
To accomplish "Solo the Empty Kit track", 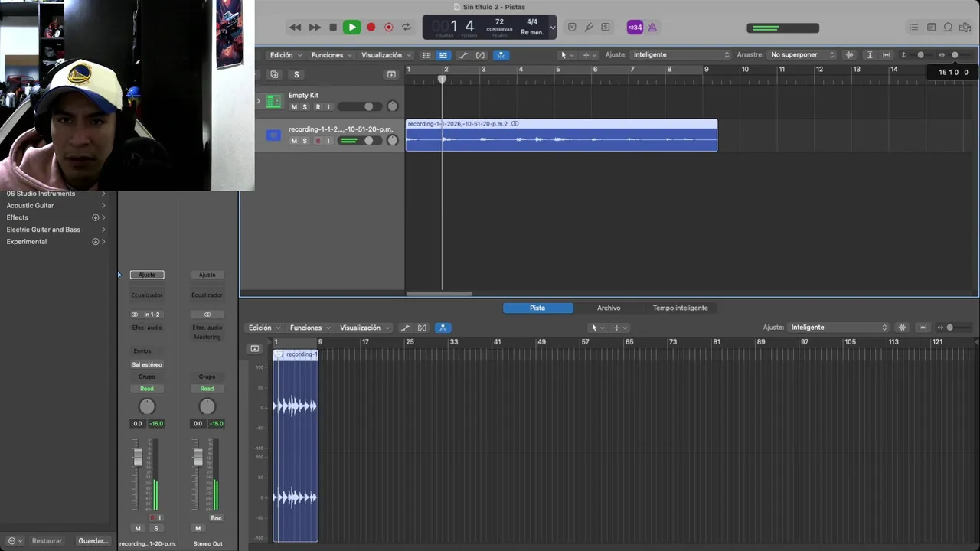I will click(305, 107).
